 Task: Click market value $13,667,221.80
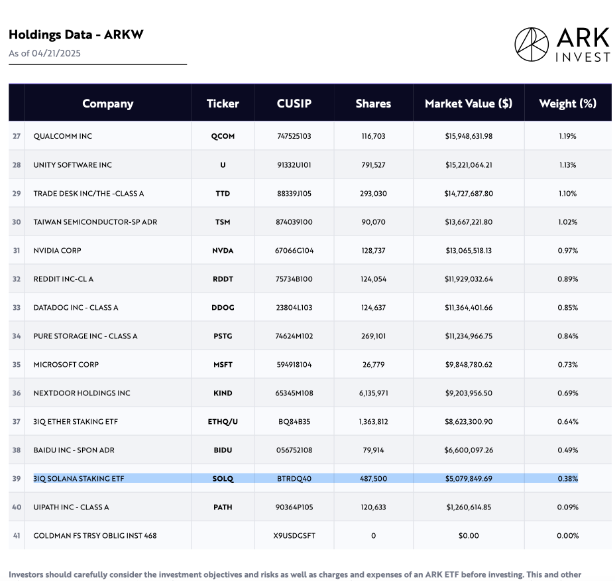coord(469,222)
